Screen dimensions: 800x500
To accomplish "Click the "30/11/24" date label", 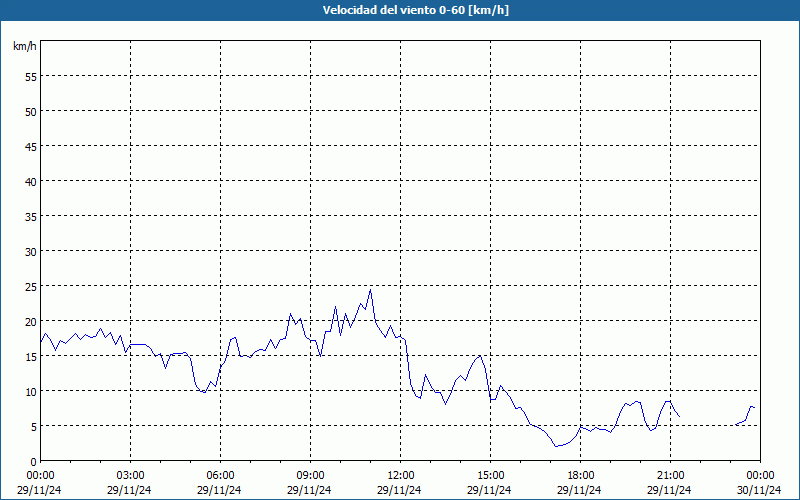I will pyautogui.click(x=759, y=490).
